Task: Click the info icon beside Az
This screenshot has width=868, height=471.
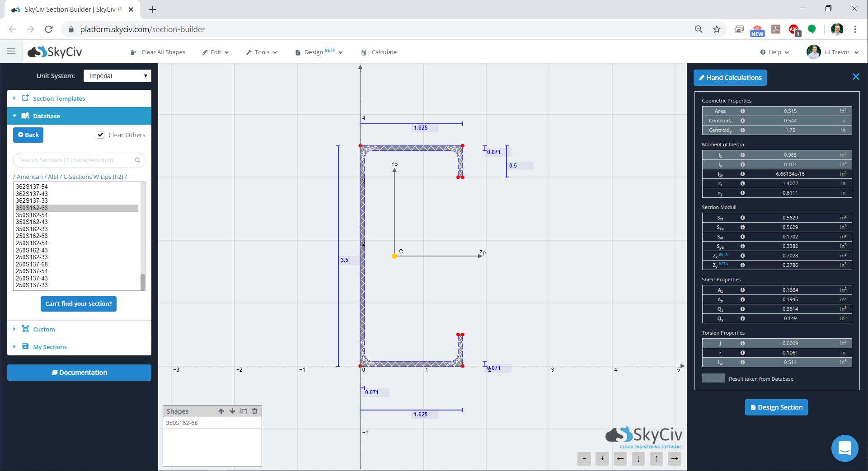Action: click(x=742, y=290)
